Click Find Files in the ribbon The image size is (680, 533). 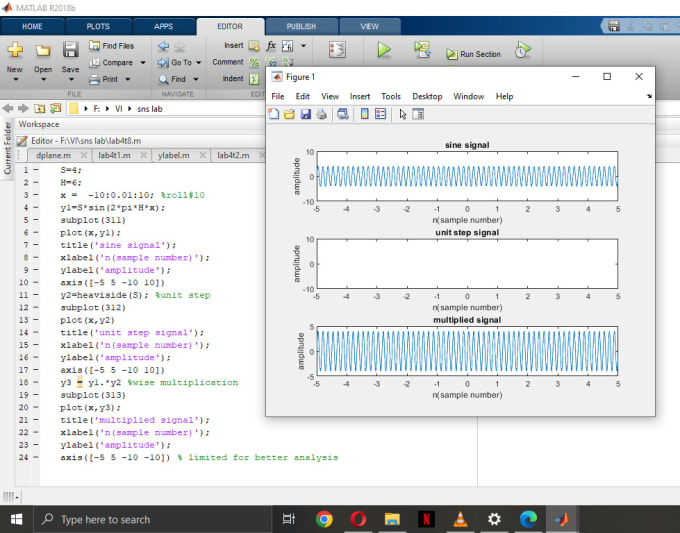(x=111, y=46)
